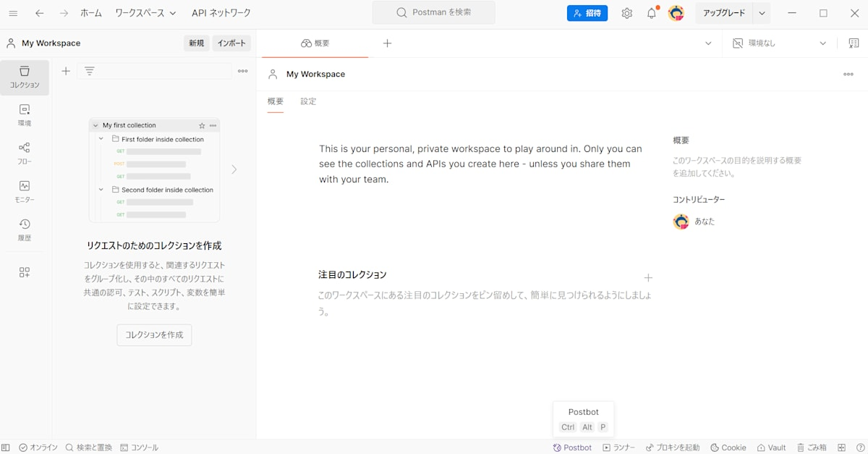Select モニター in the sidebar
This screenshot has height=454, width=868.
coord(25,193)
